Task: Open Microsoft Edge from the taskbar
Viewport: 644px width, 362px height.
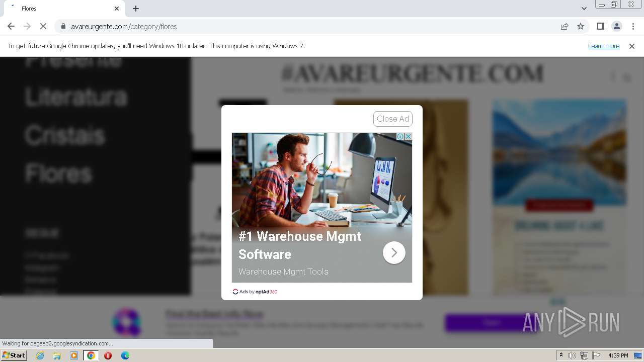Action: 125,355
